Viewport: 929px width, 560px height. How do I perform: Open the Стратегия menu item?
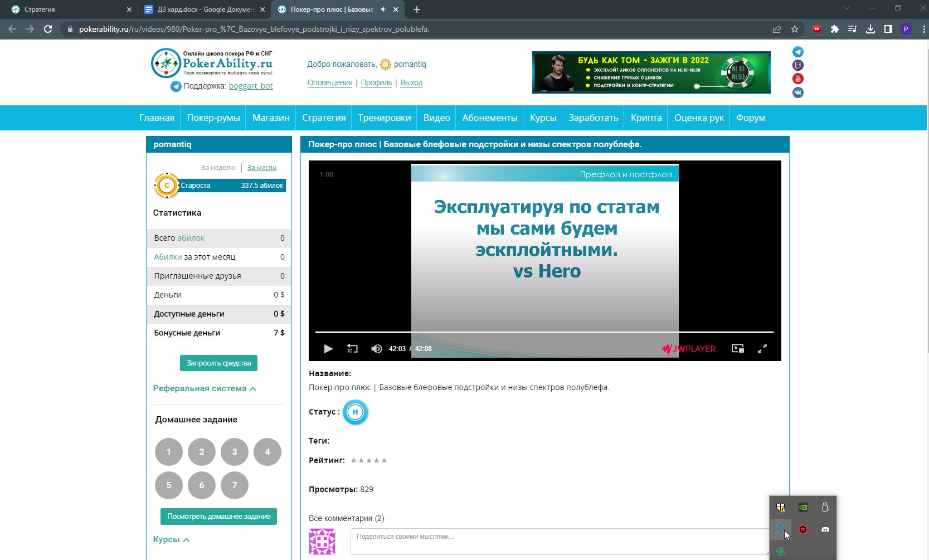tap(324, 118)
